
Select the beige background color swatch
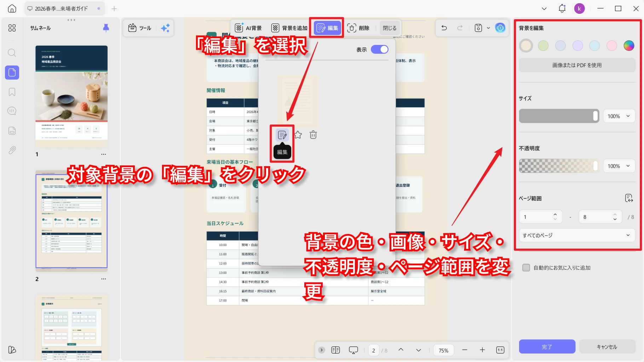tap(526, 46)
